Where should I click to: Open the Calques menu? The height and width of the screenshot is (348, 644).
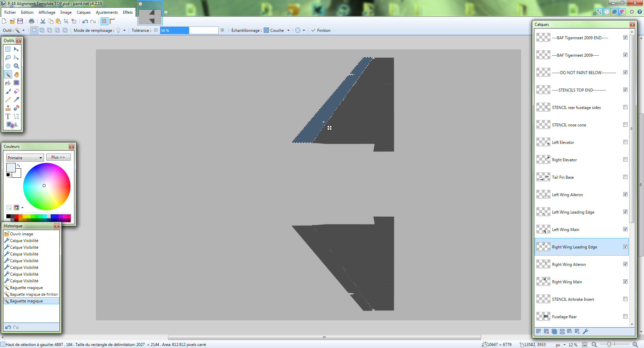click(x=84, y=12)
